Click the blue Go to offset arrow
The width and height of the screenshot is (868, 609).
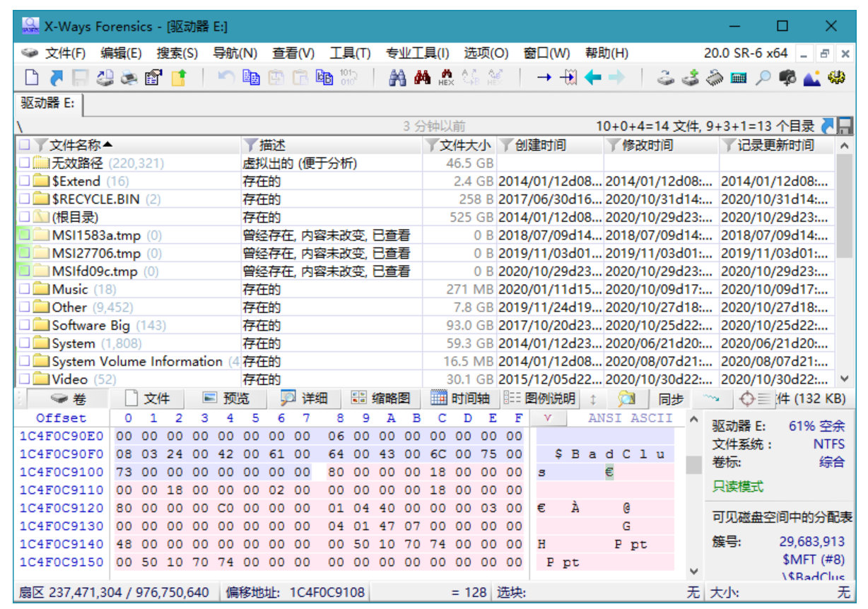tap(544, 78)
